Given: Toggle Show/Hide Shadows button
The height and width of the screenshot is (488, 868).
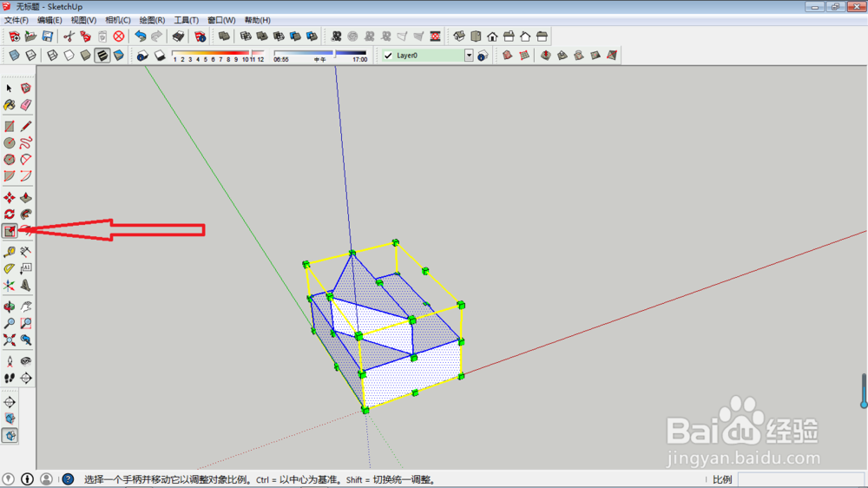Looking at the screenshot, I should point(160,56).
